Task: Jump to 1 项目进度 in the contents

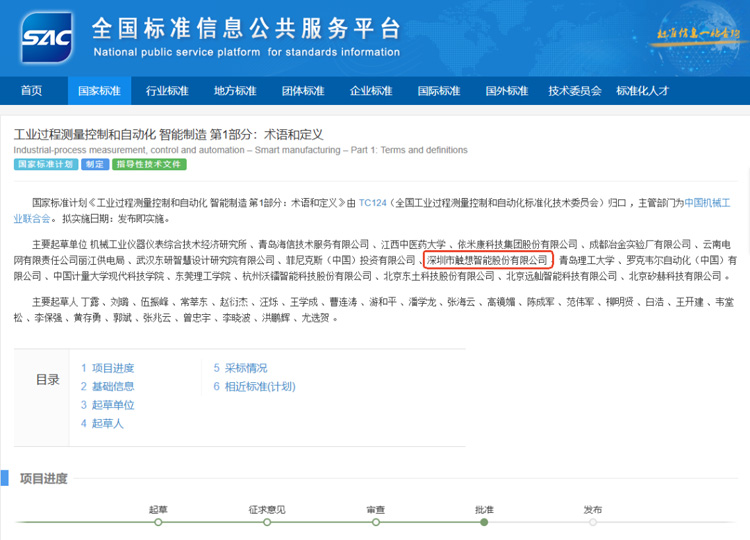Action: coord(108,367)
